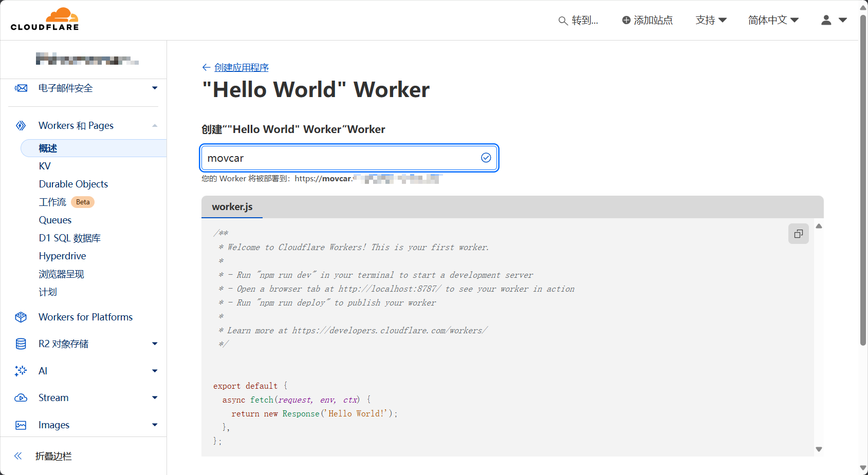The width and height of the screenshot is (868, 475).
Task: Select the worker.js tab
Action: point(232,207)
